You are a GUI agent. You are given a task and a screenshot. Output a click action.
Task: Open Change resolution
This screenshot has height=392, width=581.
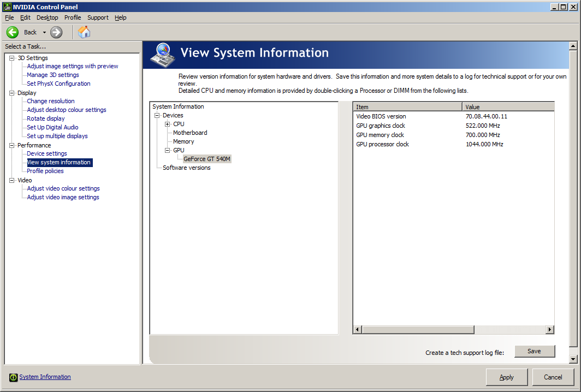click(51, 101)
